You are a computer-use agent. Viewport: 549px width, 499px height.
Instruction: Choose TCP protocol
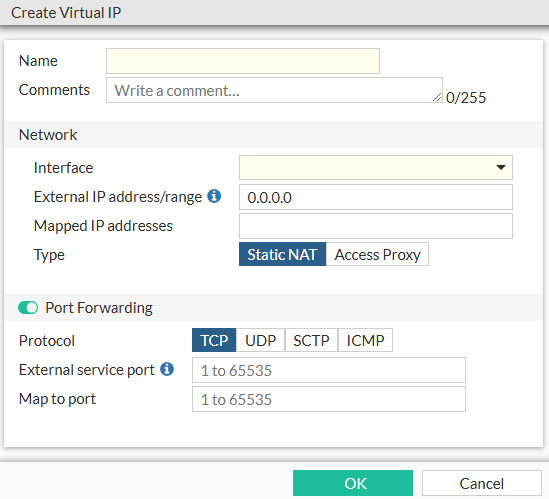click(x=214, y=340)
